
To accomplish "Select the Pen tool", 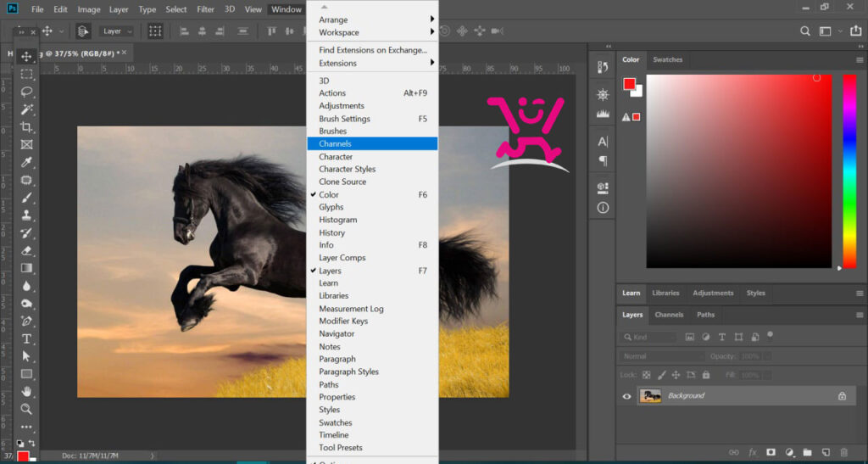I will [26, 321].
